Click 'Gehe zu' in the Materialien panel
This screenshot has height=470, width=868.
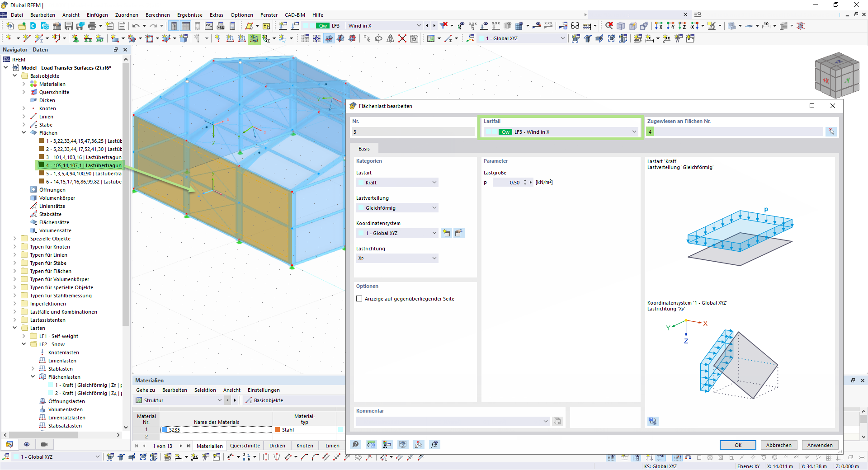coord(146,390)
